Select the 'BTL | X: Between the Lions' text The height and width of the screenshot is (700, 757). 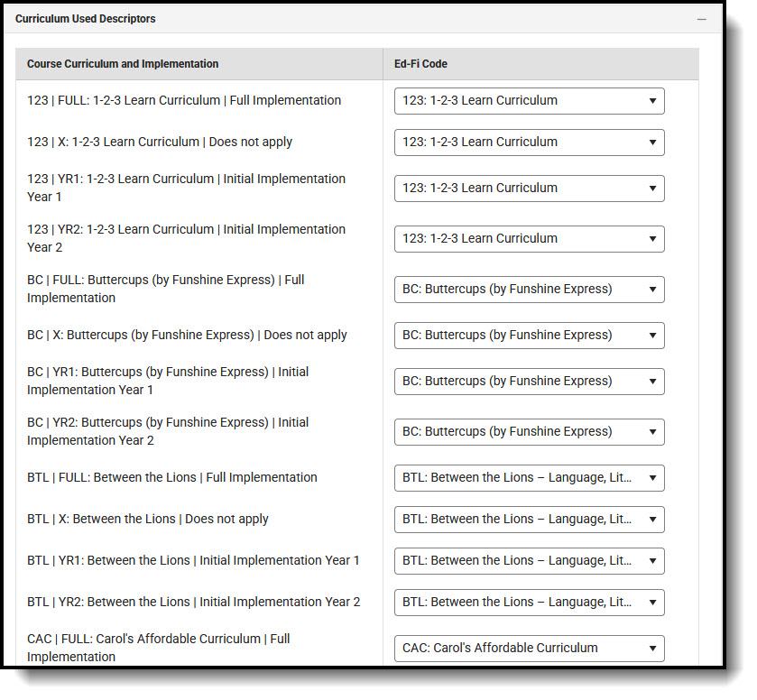[148, 519]
